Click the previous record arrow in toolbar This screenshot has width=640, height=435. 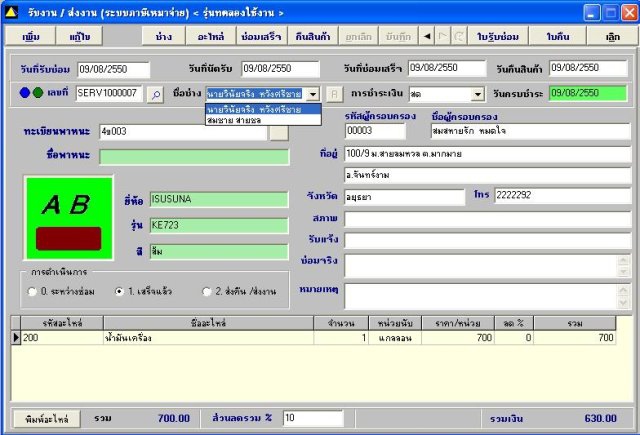point(429,36)
